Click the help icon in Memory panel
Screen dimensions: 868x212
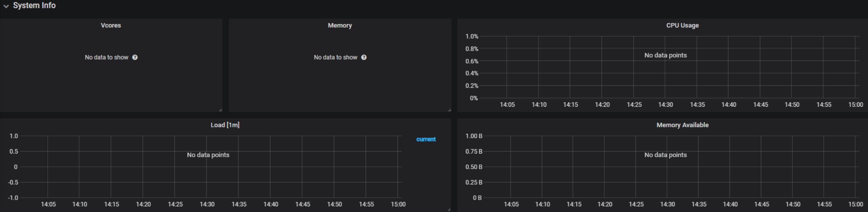pyautogui.click(x=364, y=57)
